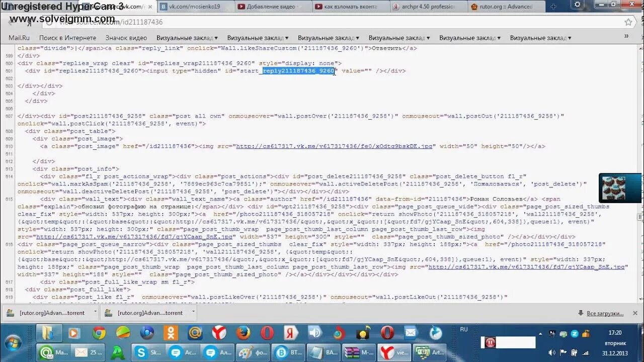
Task: Open the green A taskbar application
Action: coord(118,352)
